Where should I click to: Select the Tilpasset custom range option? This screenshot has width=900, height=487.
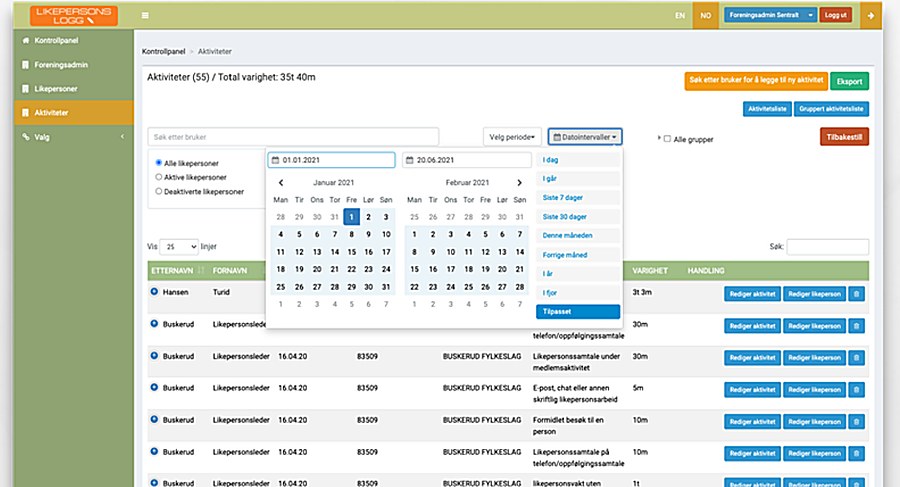pos(578,311)
